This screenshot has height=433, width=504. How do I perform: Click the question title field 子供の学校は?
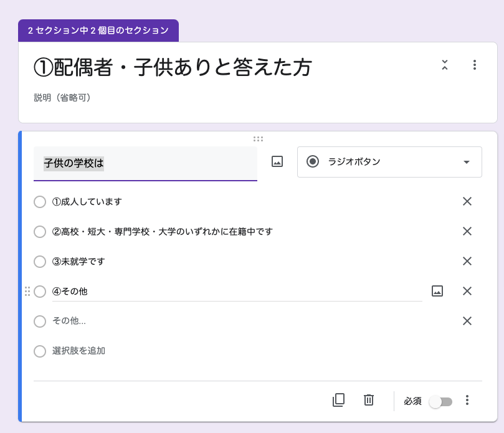tap(145, 163)
